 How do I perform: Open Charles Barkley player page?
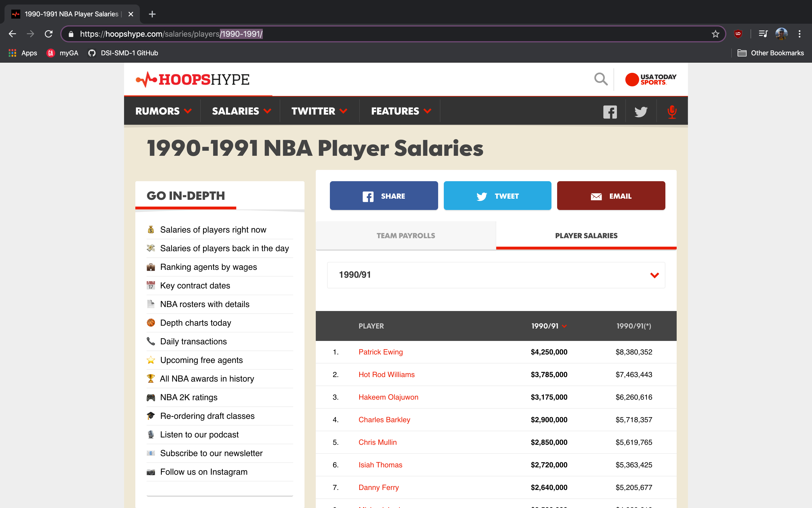pos(384,420)
